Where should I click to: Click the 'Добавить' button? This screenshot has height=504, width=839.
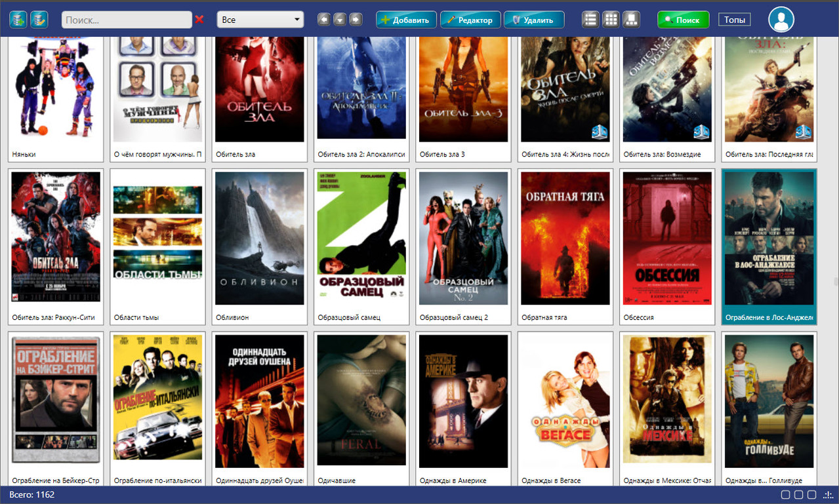pyautogui.click(x=406, y=20)
